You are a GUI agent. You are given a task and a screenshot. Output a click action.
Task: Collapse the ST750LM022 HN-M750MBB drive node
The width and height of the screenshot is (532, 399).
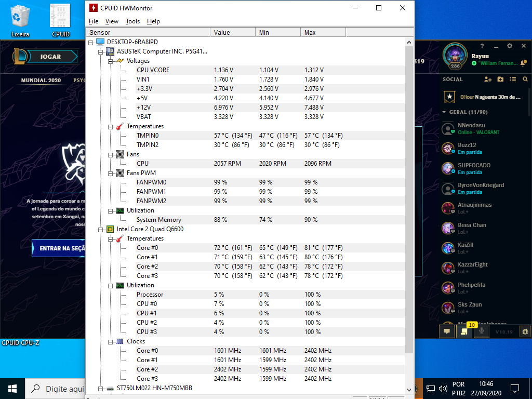click(x=100, y=389)
